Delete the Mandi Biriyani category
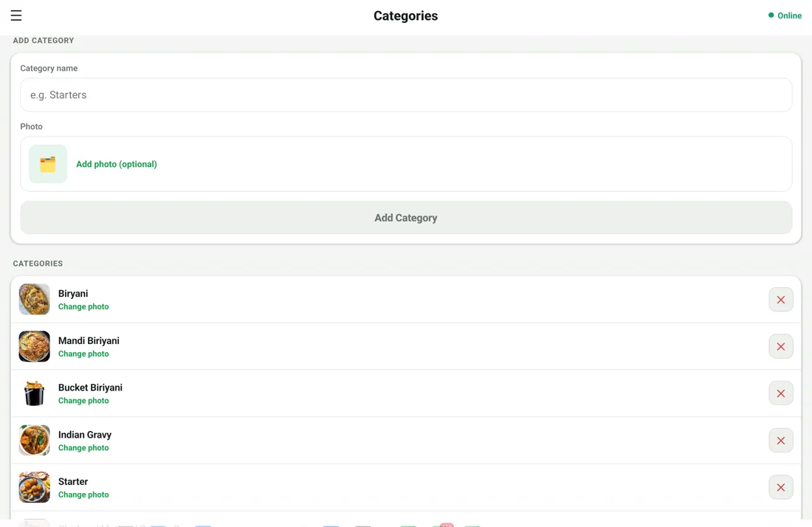812x527 pixels. (781, 347)
